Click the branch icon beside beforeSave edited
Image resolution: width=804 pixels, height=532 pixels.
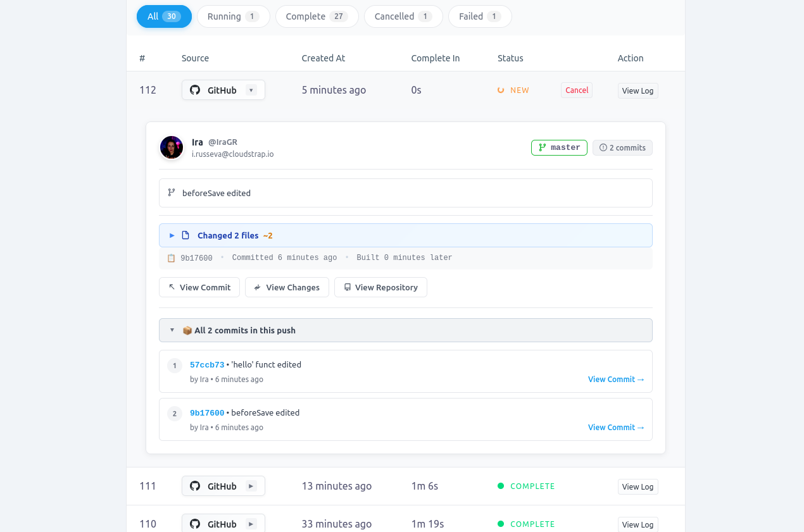(172, 192)
